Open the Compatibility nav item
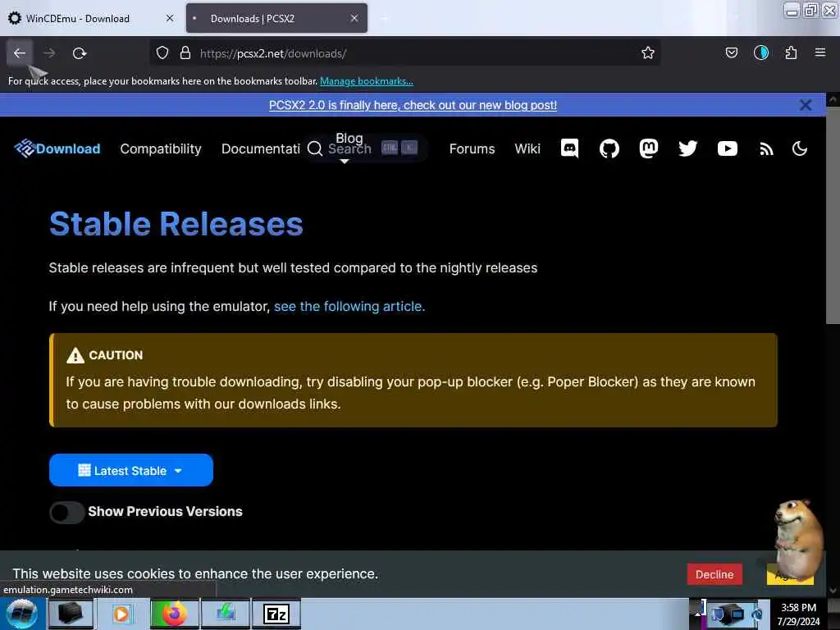The image size is (840, 630). point(161,149)
